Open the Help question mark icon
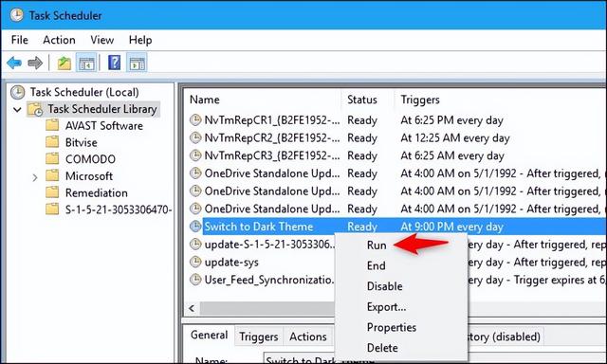 click(114, 63)
